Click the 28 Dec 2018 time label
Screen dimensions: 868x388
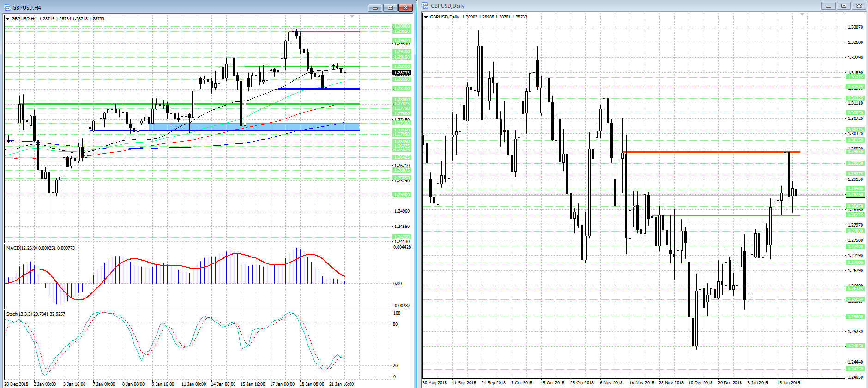pos(16,384)
